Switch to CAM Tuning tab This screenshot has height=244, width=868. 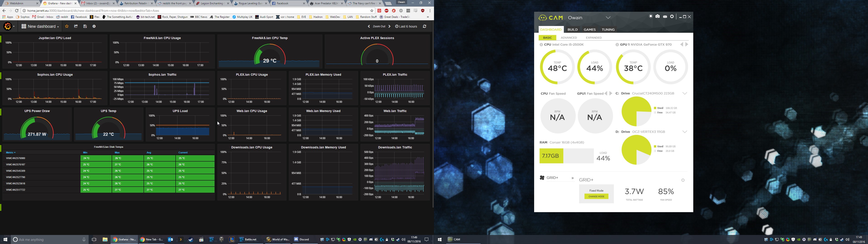click(x=608, y=30)
